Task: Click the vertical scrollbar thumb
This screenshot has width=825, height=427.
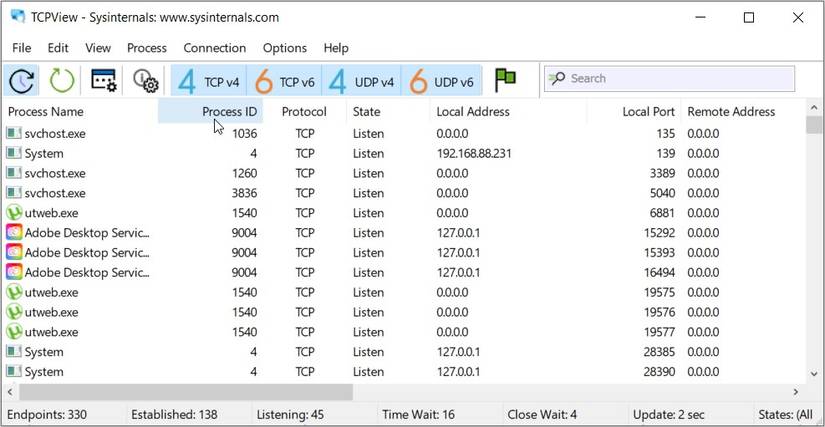Action: [814, 125]
